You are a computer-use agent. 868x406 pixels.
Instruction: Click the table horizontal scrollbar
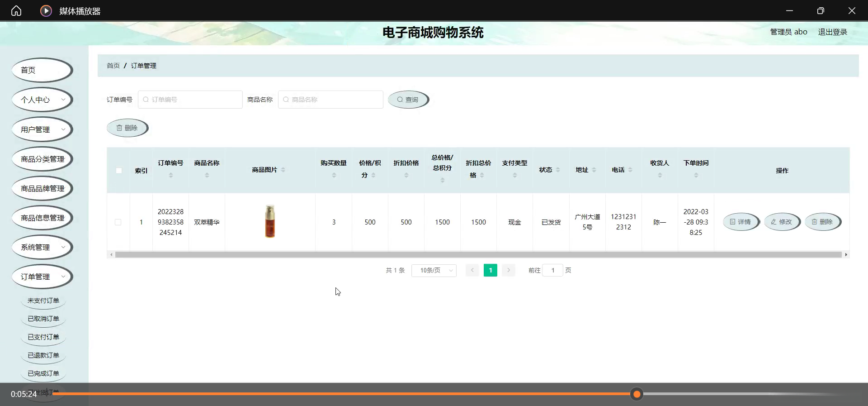point(478,255)
